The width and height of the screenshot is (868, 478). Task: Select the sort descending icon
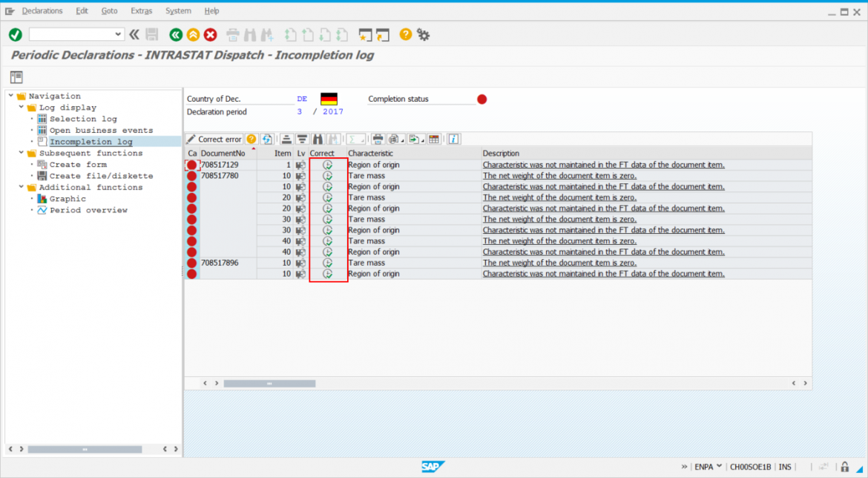tap(302, 139)
